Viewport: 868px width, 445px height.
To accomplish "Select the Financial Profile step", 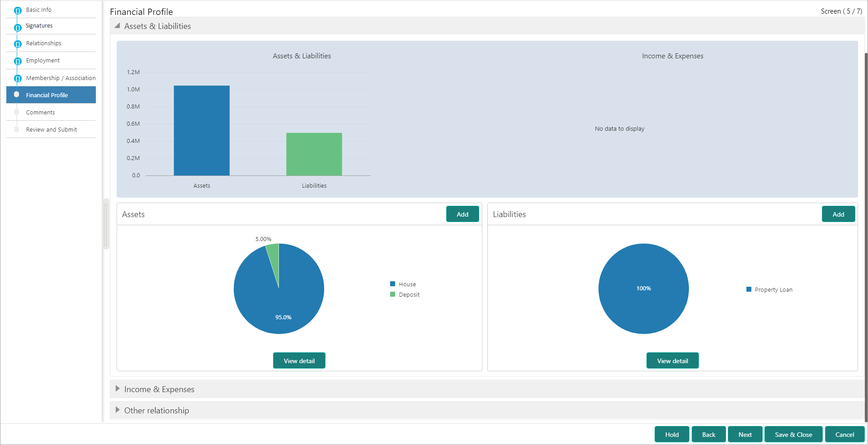I will [51, 95].
